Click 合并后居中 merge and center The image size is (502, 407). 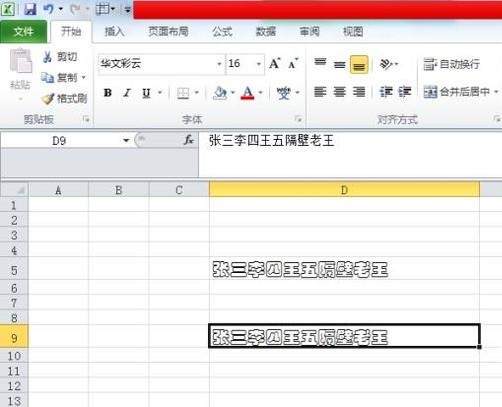[x=457, y=91]
